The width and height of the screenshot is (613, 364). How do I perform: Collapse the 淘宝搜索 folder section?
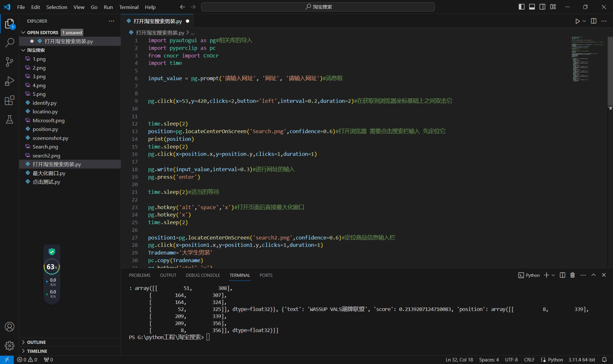pyautogui.click(x=23, y=50)
